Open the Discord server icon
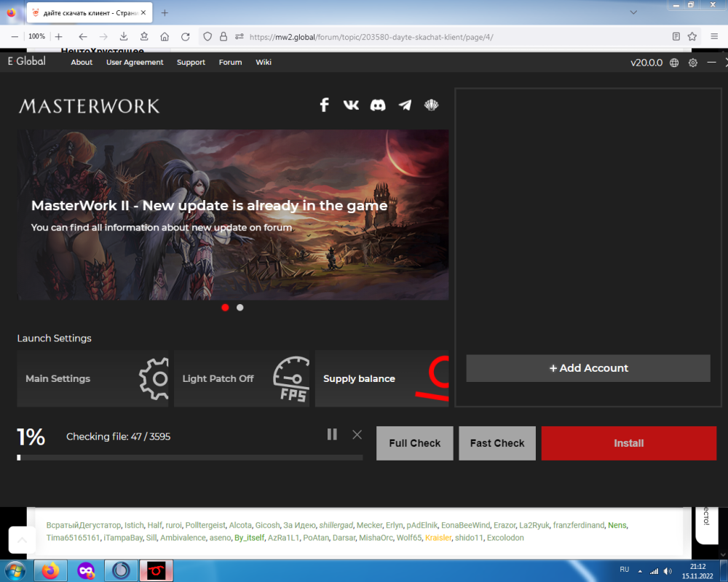Image resolution: width=728 pixels, height=582 pixels. click(378, 105)
